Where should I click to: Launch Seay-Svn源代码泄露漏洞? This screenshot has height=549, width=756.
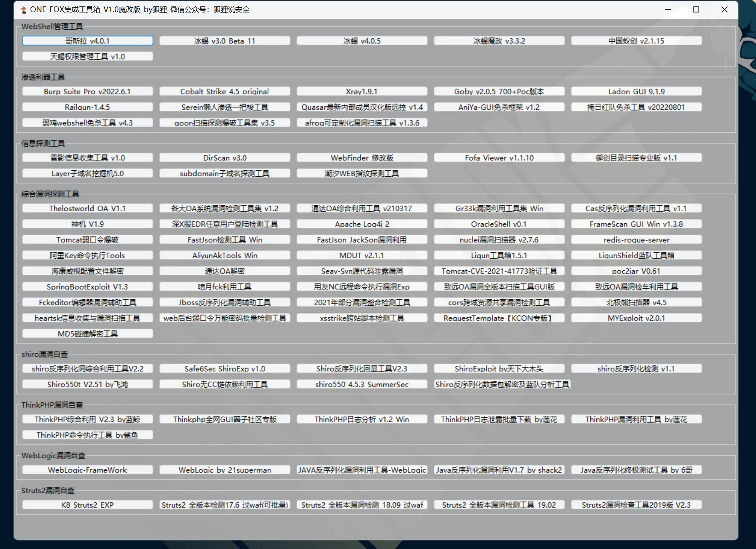(x=362, y=271)
